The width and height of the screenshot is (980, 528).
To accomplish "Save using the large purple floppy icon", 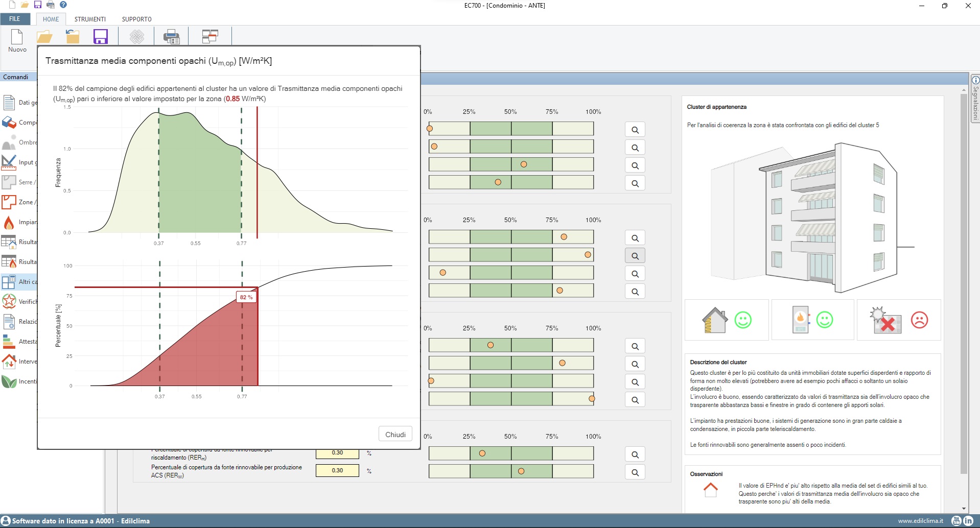I will pos(101,36).
